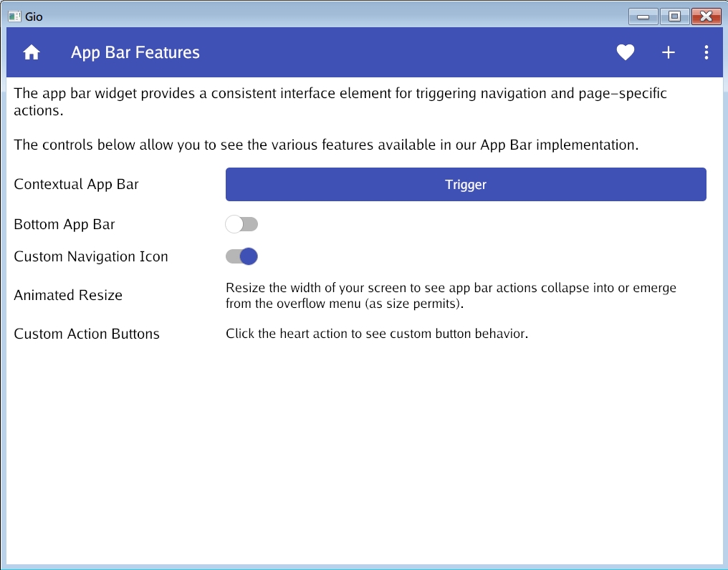
Task: Click the app bar widget intro paragraph
Action: click(340, 102)
